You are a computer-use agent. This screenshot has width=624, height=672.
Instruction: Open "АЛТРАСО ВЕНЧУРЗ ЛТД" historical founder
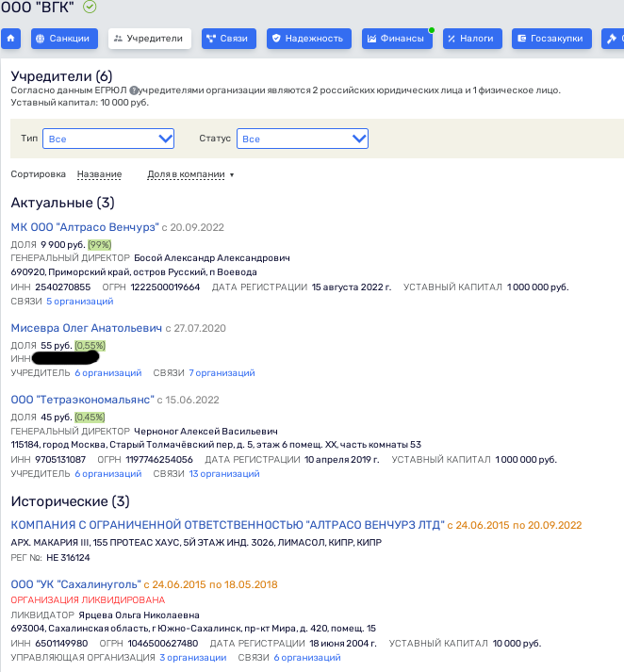tap(227, 525)
